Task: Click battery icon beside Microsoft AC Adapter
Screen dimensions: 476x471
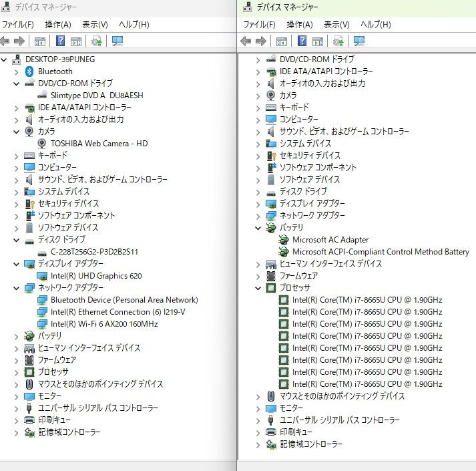Action: tap(283, 240)
